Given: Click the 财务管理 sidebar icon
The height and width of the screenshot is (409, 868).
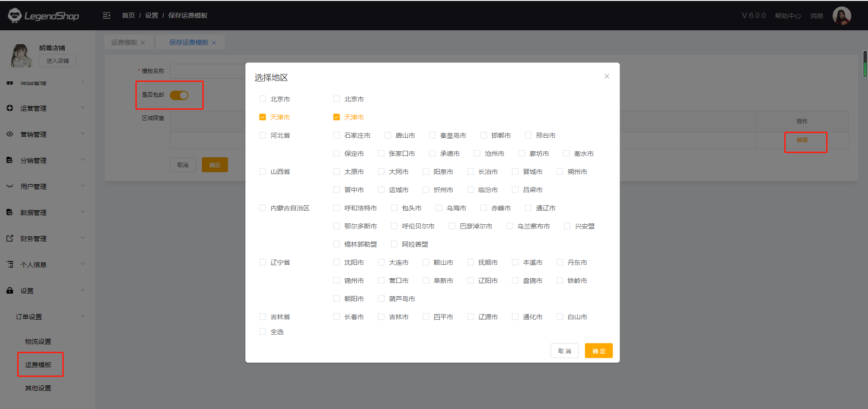Looking at the screenshot, I should click(10, 238).
